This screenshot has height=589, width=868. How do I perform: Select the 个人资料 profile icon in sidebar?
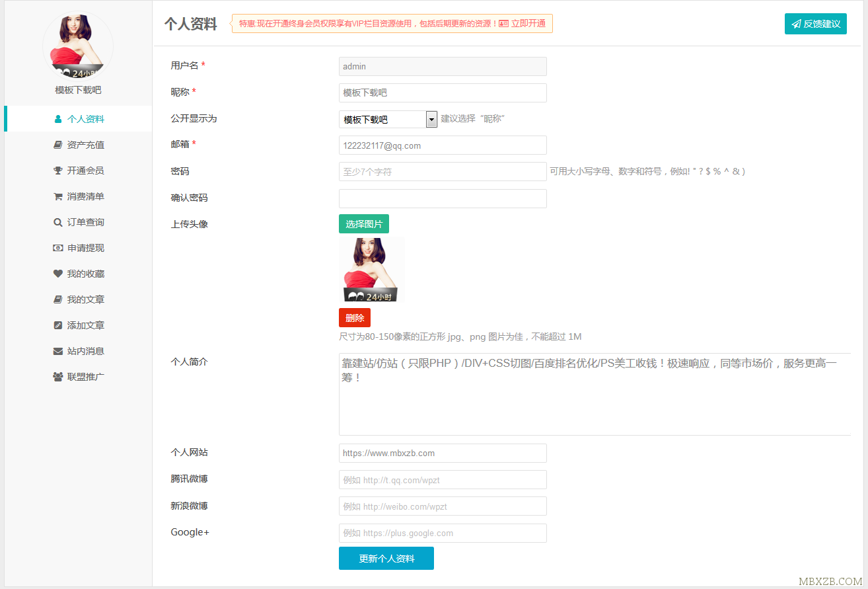(x=58, y=119)
